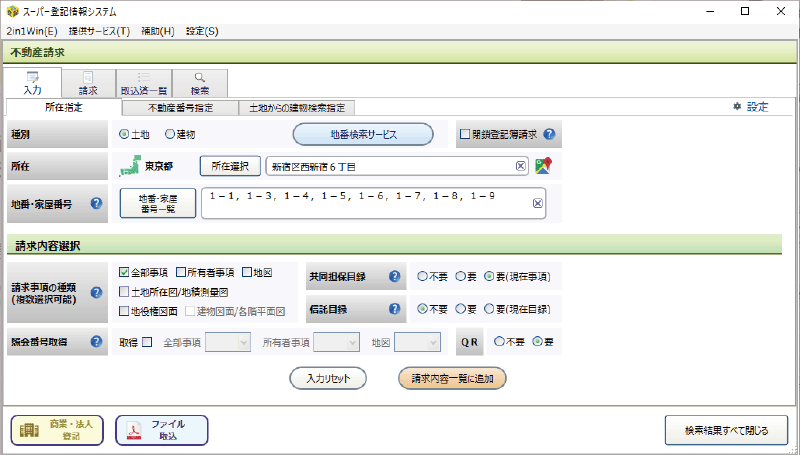The width and height of the screenshot is (800, 455).
Task: Expand the 全部事項 dropdown
Action: 240,342
